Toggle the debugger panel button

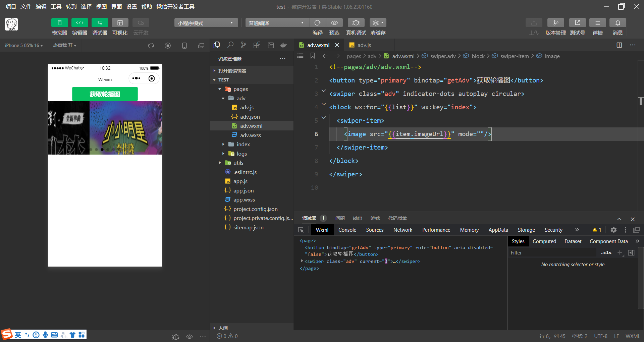coord(100,23)
